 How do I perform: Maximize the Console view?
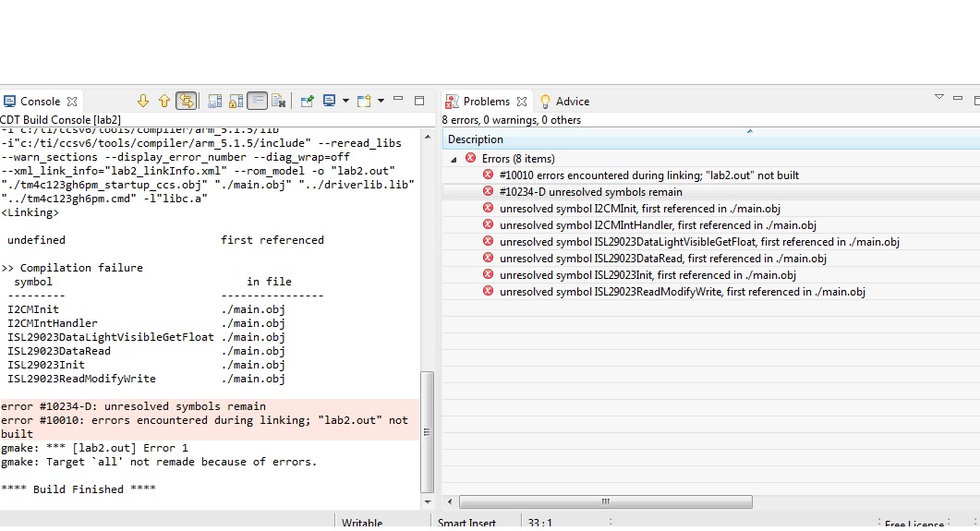pyautogui.click(x=419, y=101)
